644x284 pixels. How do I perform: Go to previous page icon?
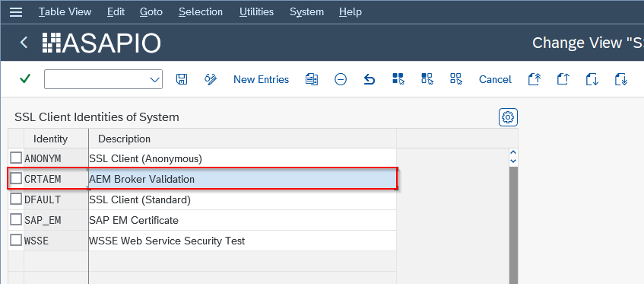coord(563,79)
